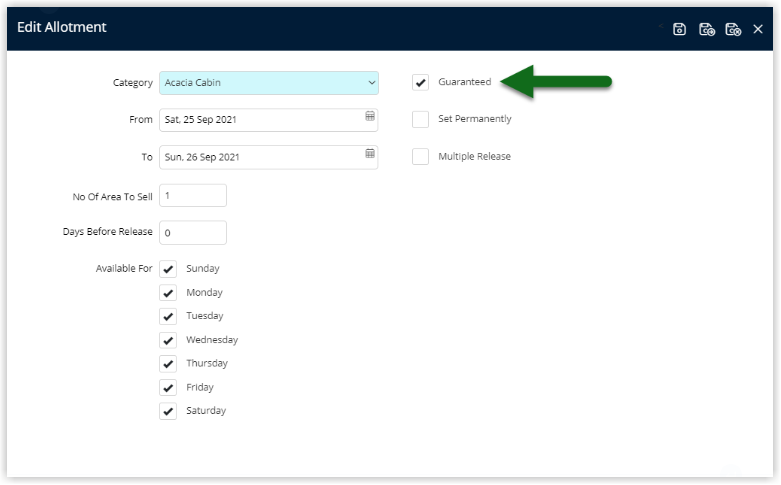Uncheck Tuesday availability
The image size is (781, 485).
click(168, 316)
